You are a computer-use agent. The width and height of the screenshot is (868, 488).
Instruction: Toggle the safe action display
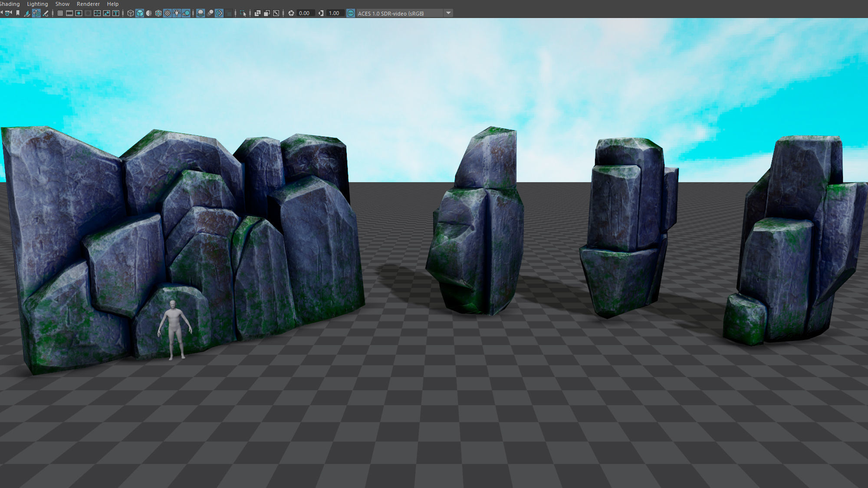106,13
